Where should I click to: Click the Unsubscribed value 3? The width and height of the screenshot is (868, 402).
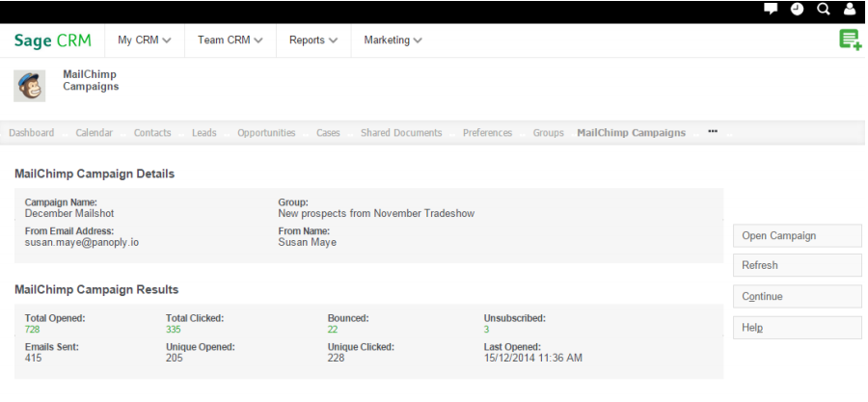coord(487,330)
